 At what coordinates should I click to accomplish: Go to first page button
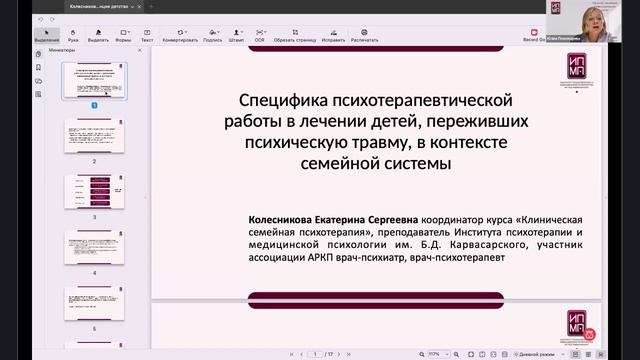click(x=291, y=354)
